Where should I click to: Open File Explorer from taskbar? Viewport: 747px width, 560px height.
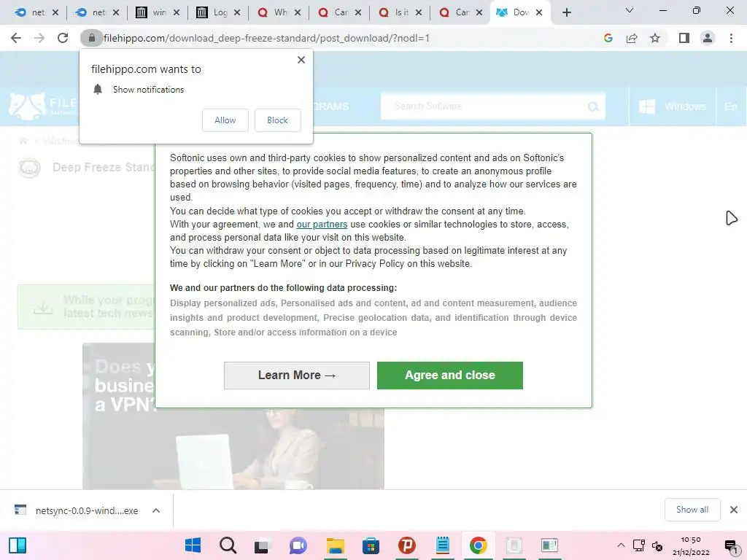pos(335,545)
